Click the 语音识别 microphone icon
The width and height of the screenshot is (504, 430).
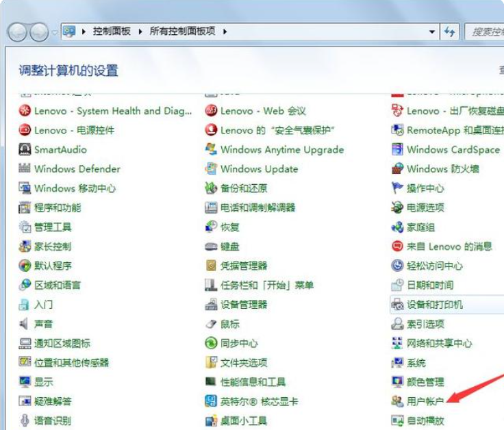(x=25, y=420)
